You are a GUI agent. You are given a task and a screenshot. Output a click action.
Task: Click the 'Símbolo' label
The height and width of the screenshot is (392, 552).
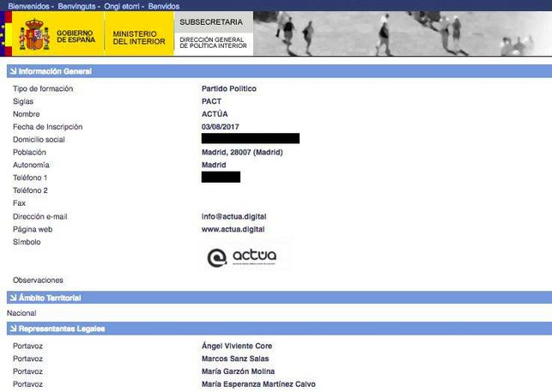point(27,242)
